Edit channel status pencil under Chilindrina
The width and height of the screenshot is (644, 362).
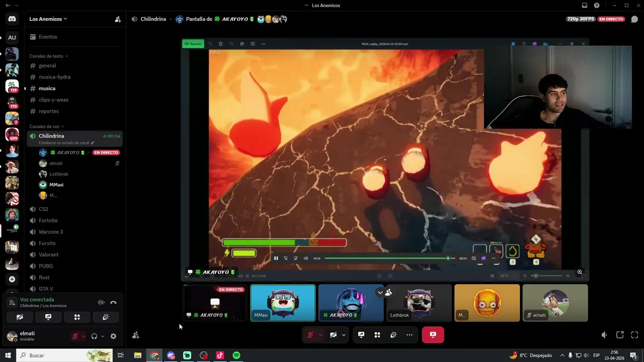coord(92,143)
